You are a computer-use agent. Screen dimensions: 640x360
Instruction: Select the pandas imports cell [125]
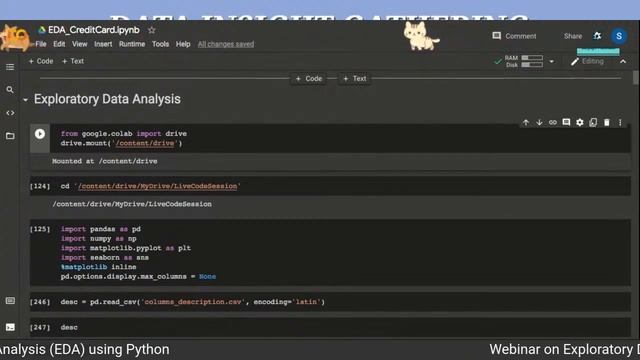(330, 253)
